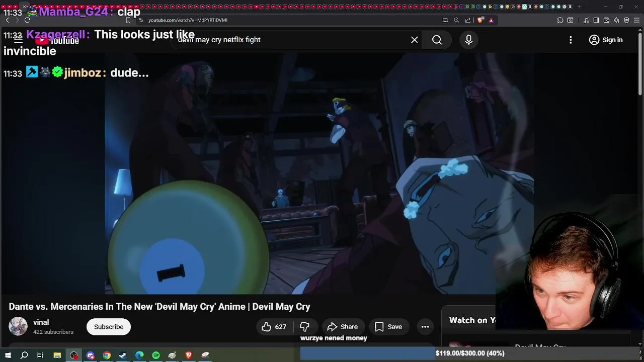The width and height of the screenshot is (644, 362).
Task: Open the extensions puzzle icon
Action: 560,20
